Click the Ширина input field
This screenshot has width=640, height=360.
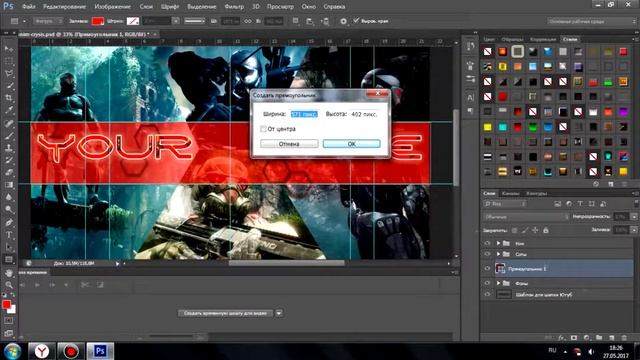(304, 114)
